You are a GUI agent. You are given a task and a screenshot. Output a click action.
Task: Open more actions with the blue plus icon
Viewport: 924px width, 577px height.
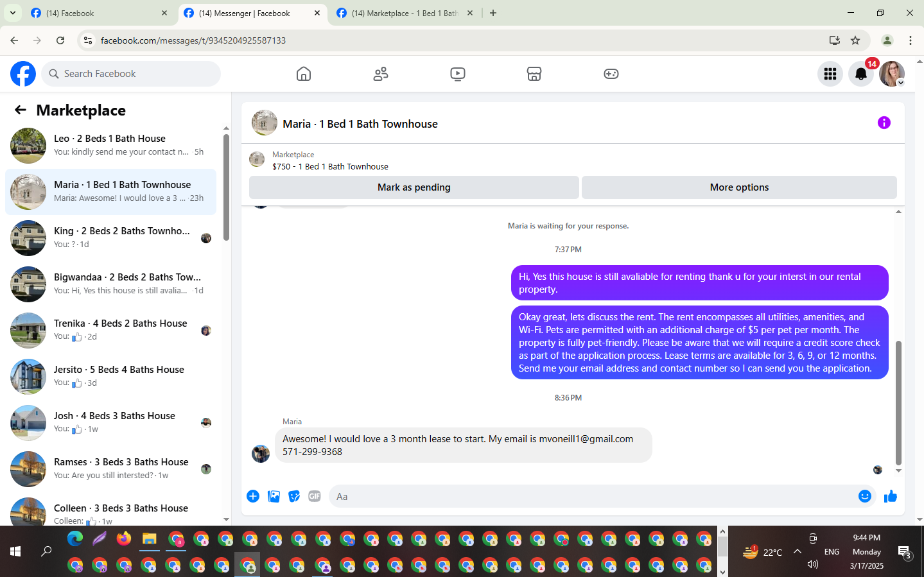(x=253, y=496)
